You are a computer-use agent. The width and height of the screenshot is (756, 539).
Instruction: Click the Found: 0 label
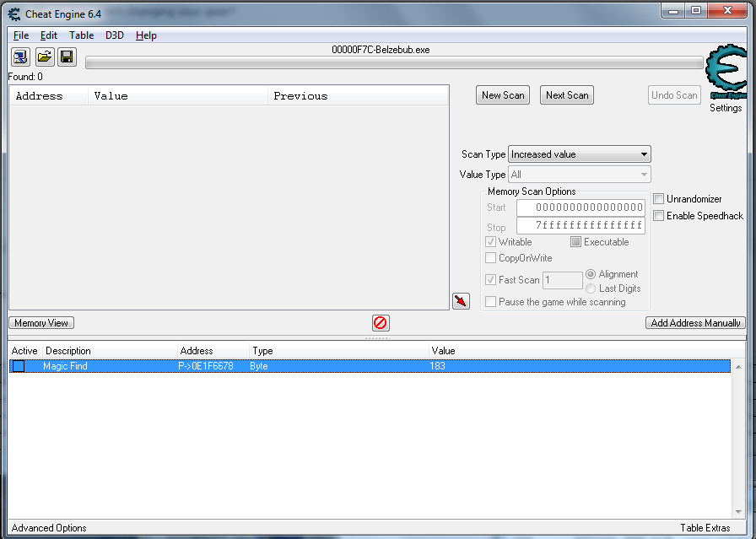point(25,77)
